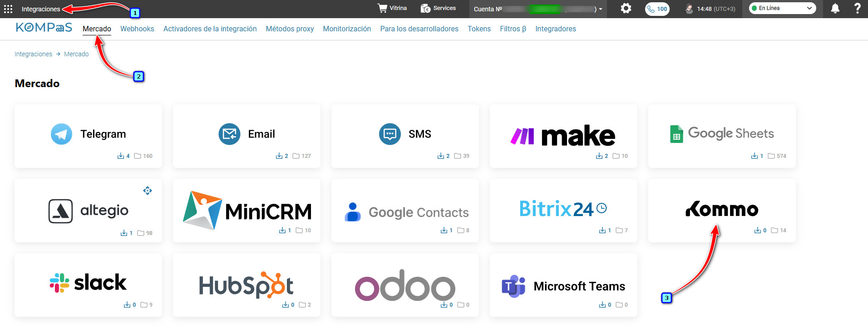Click the slack card name text

[x=100, y=282]
